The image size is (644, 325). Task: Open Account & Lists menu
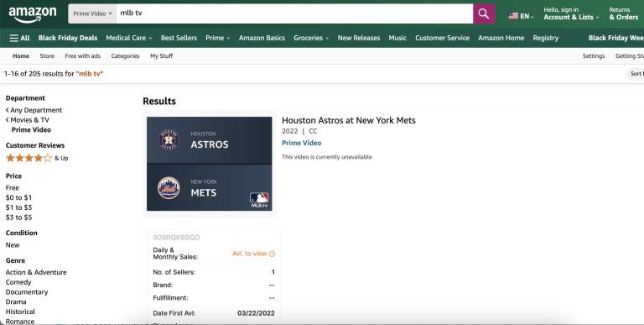tap(571, 13)
